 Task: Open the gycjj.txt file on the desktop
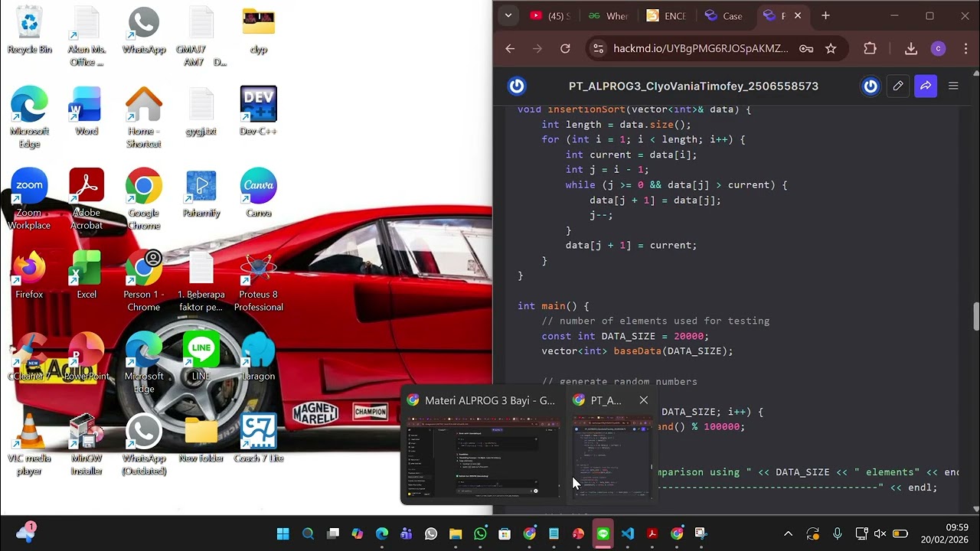(201, 112)
